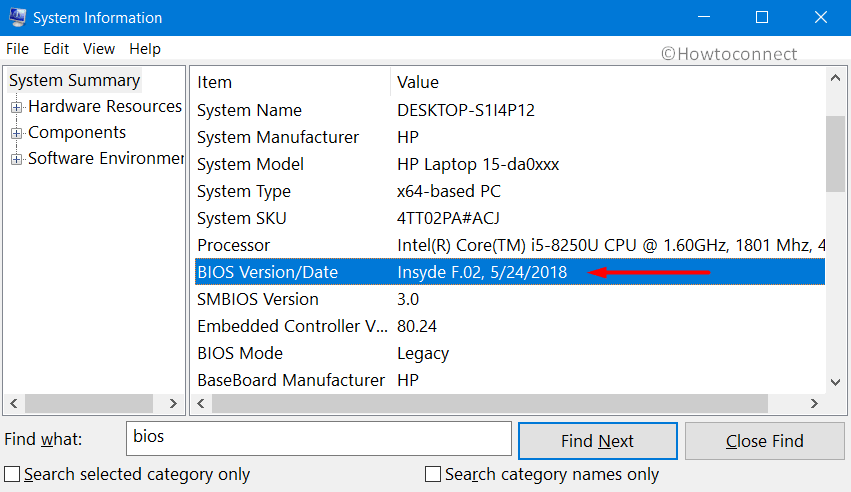Select the BIOS Mode row
This screenshot has height=492, width=851.
point(510,353)
